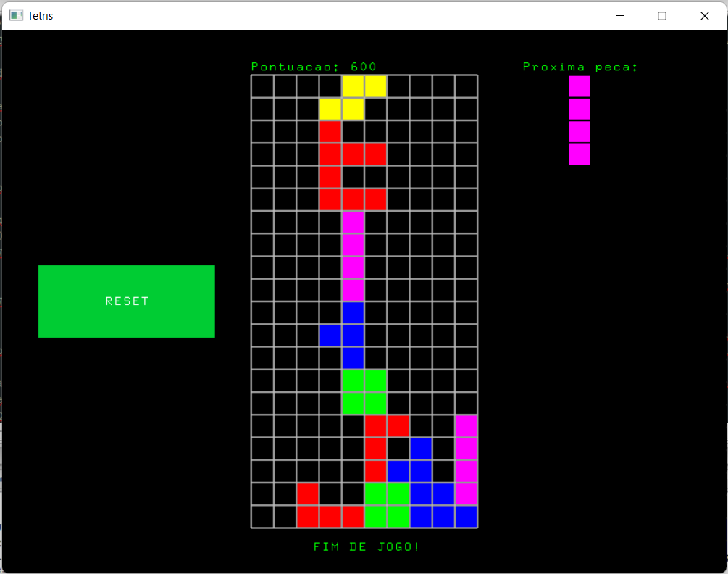Click the Tetris title text in the title bar
This screenshot has height=574, width=728.
point(40,15)
